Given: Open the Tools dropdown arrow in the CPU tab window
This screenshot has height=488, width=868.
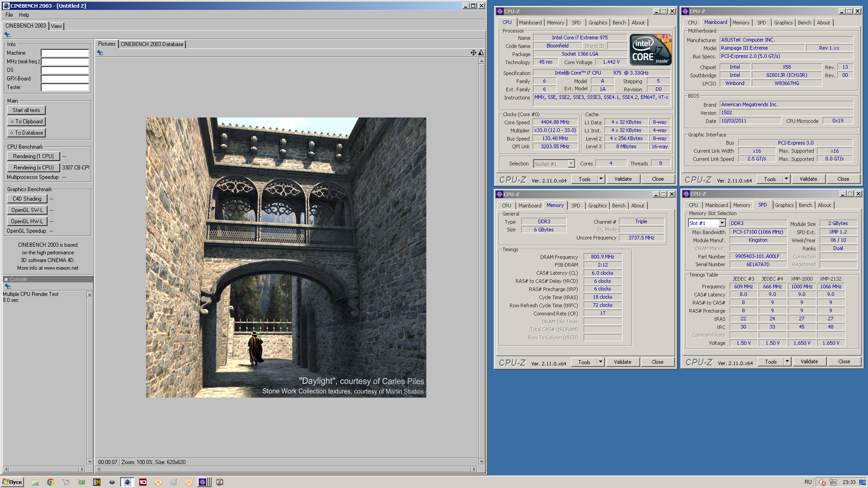Looking at the screenshot, I should coord(601,179).
